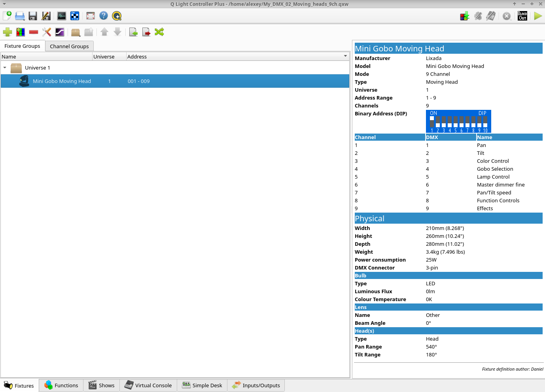Remap fixtures with crossed green arrows
The image size is (545, 392).
(159, 32)
